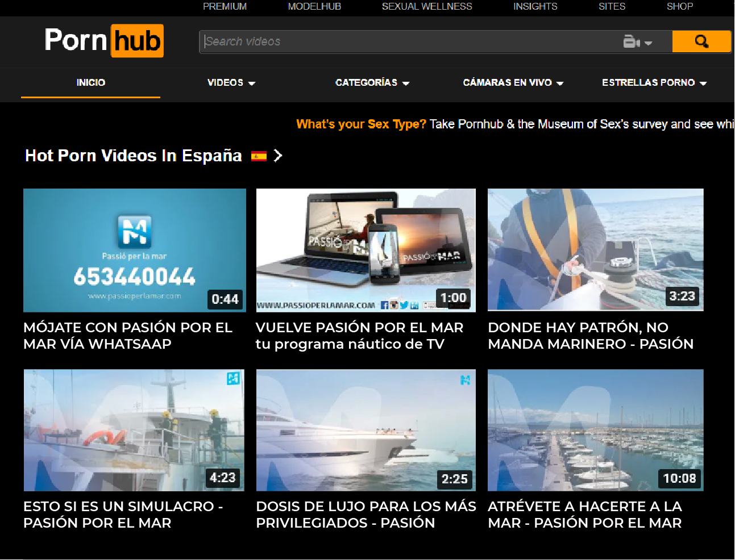Click the orange search magnifier button
The width and height of the screenshot is (735, 560).
tap(701, 41)
